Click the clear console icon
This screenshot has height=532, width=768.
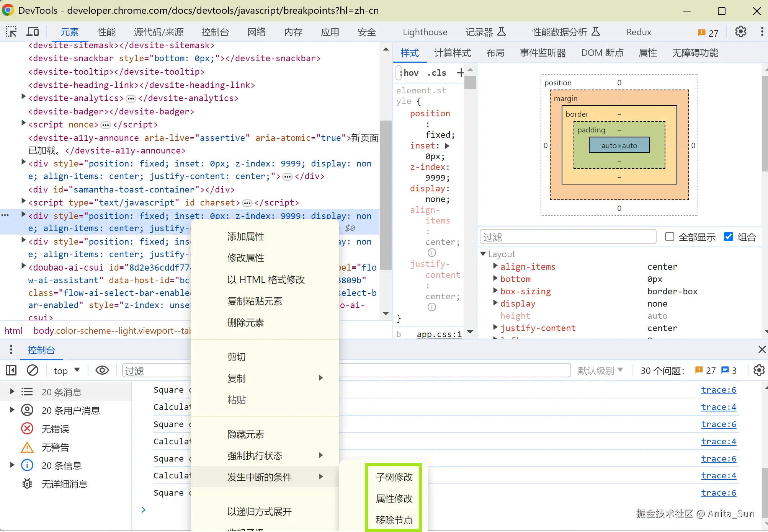coord(33,370)
